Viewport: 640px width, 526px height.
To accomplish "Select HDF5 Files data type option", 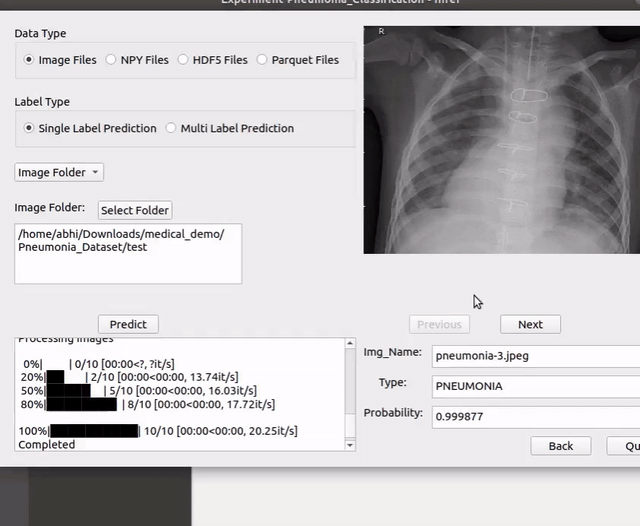I will (183, 60).
